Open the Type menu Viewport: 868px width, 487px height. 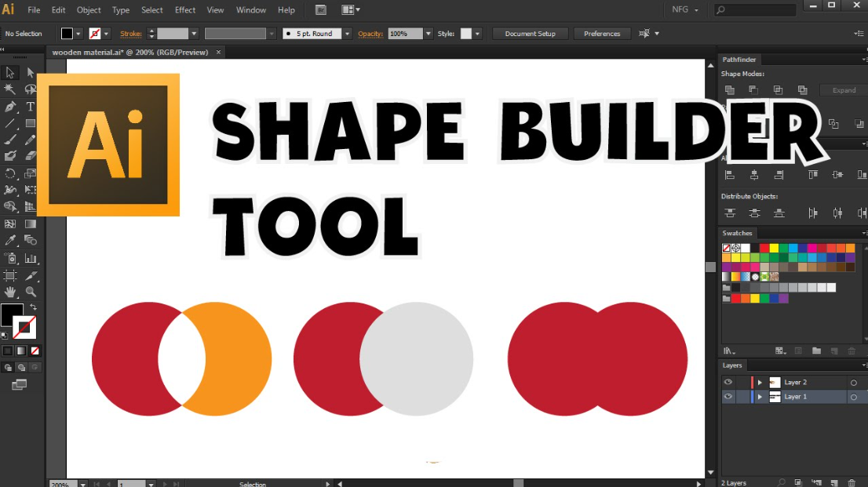pos(121,10)
